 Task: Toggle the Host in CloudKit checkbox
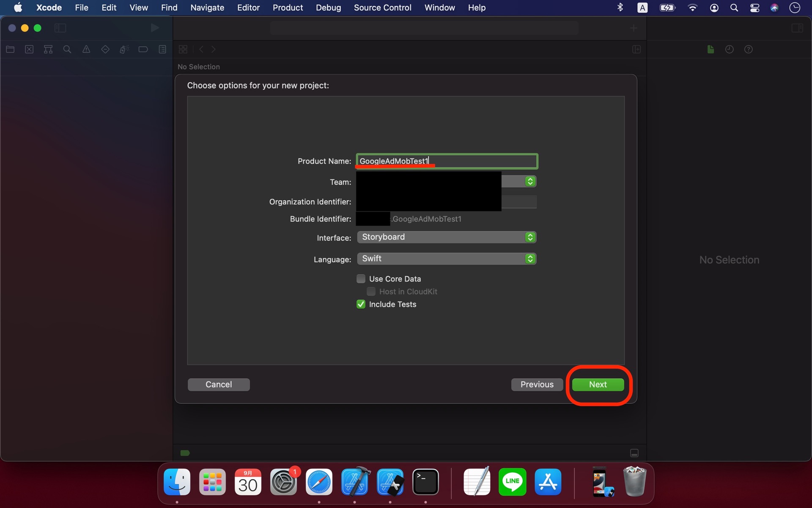[371, 291]
